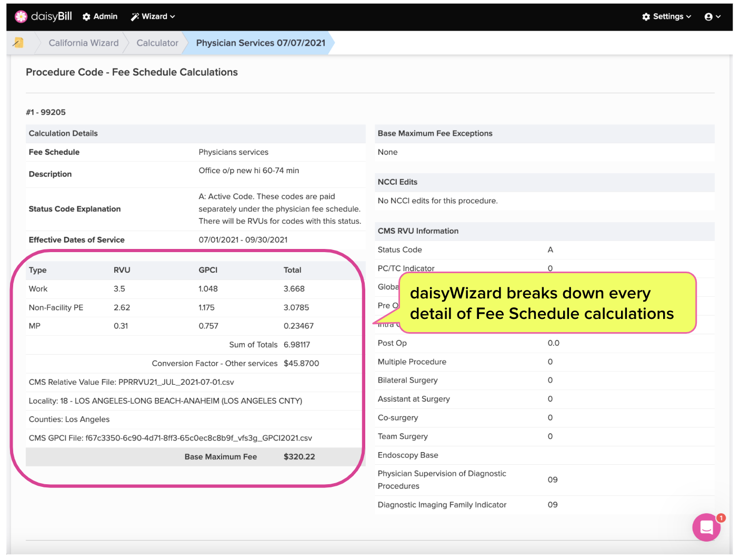Click the daisyBill flower logo icon
This screenshot has height=560, width=740.
(21, 17)
